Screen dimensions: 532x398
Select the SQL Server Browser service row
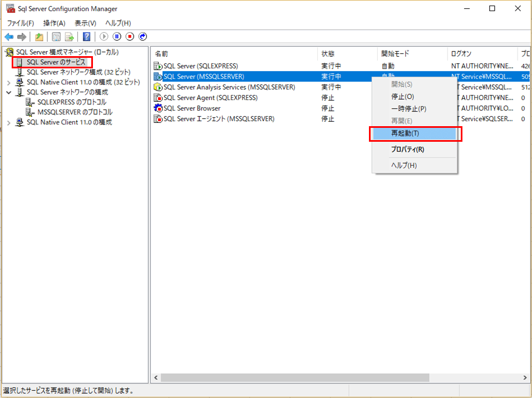[x=191, y=108]
